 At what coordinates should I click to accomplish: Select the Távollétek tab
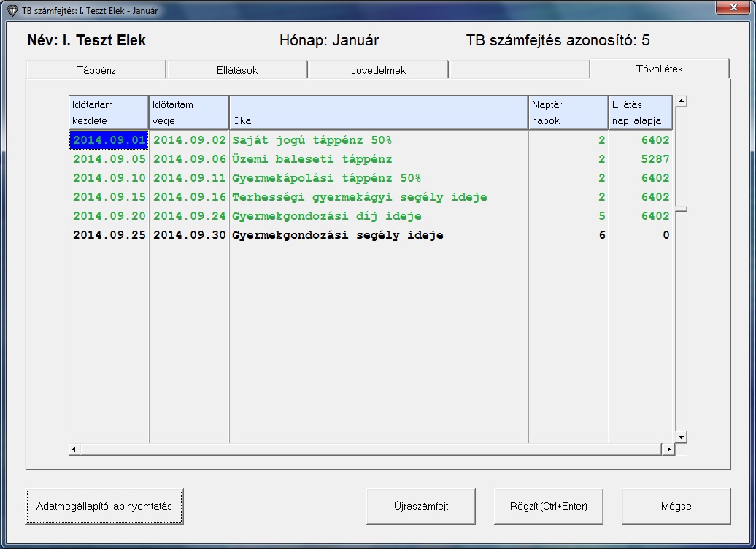[x=659, y=69]
